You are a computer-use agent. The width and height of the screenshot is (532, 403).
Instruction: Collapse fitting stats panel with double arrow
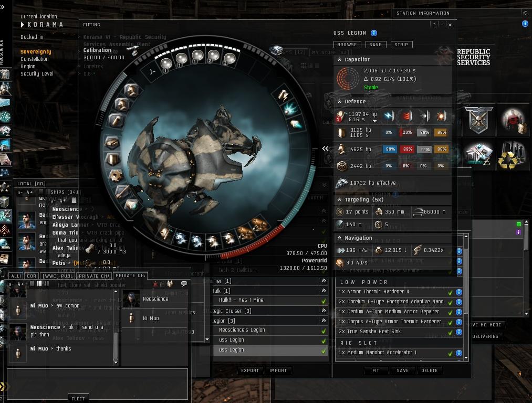coord(325,149)
